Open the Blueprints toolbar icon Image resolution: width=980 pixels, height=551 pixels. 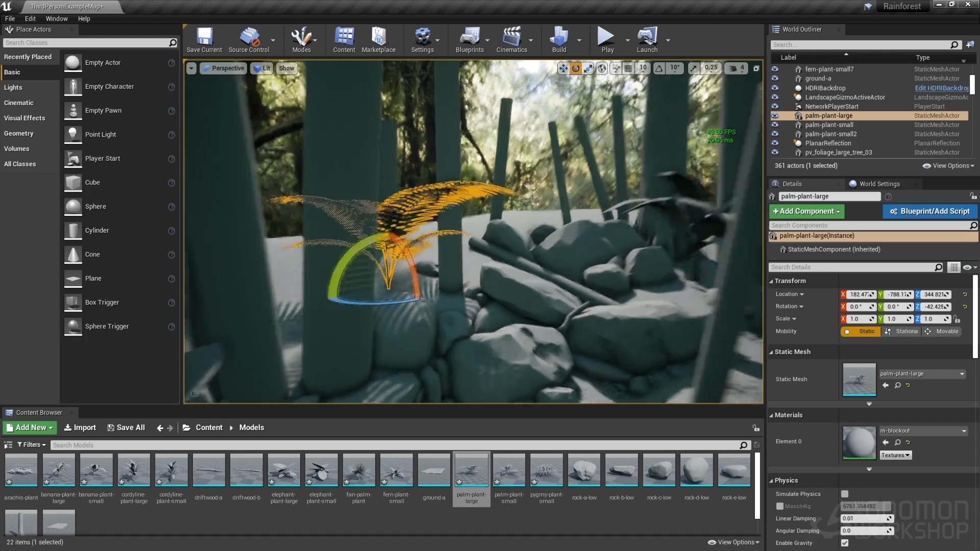point(469,40)
